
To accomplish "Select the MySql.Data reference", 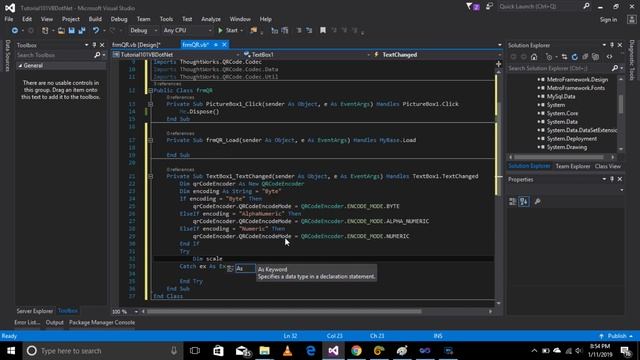I will pos(561,96).
